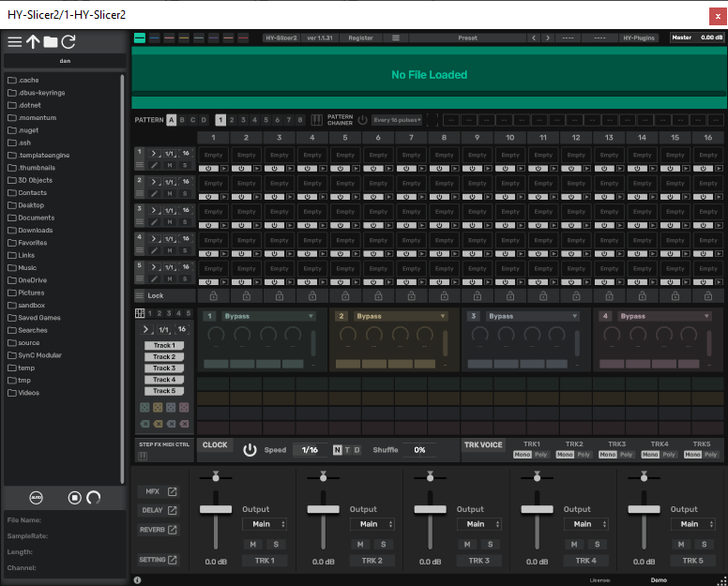This screenshot has width=728, height=586.
Task: Click the refresh icon in file browser
Action: pos(68,41)
